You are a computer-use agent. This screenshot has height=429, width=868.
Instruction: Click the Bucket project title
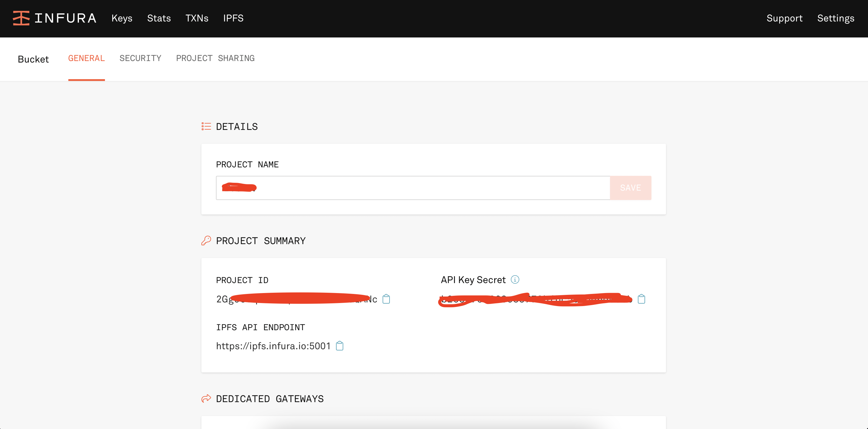coord(33,59)
